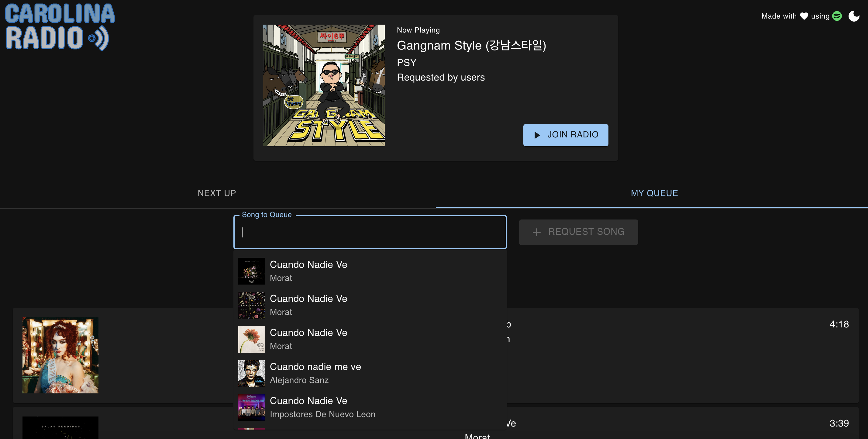Click the Request Song button

click(578, 232)
